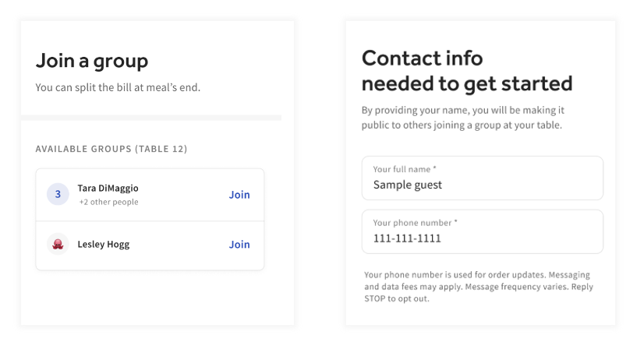Select Lesley Hogg's name in the list
The height and width of the screenshot is (346, 644).
104,245
